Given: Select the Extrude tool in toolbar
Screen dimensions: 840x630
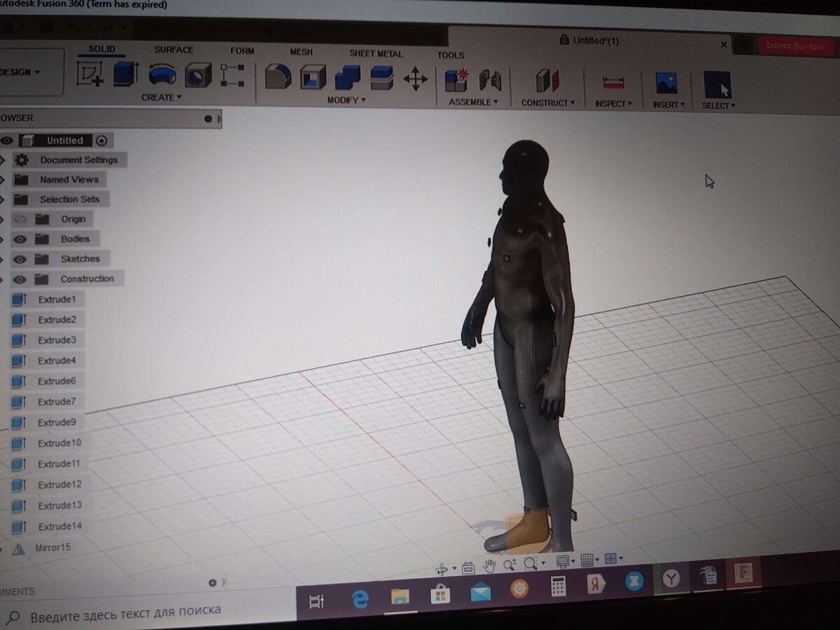Looking at the screenshot, I should click(126, 73).
